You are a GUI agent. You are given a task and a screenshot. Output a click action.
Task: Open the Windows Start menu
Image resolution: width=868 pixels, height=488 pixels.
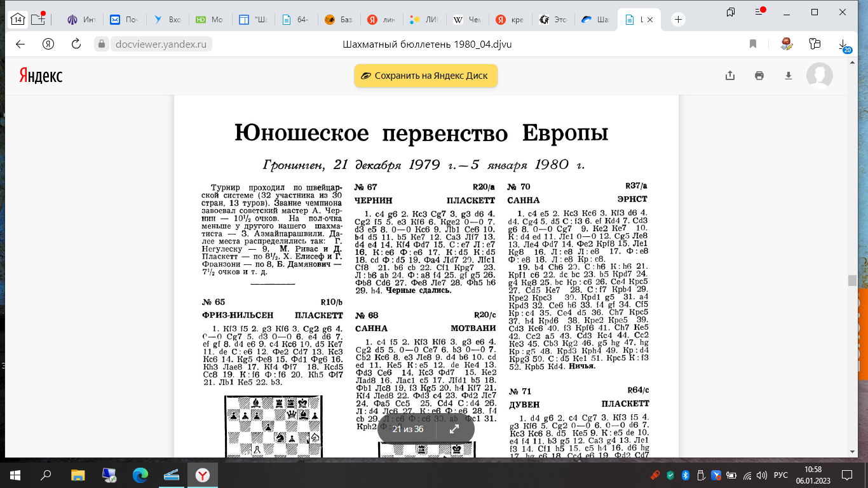(x=15, y=475)
